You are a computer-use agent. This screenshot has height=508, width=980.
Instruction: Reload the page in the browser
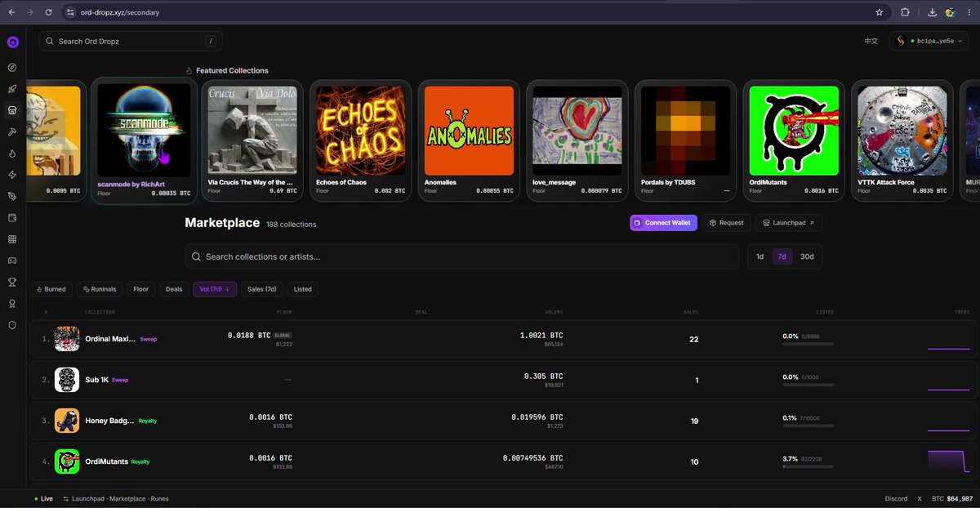(x=49, y=12)
